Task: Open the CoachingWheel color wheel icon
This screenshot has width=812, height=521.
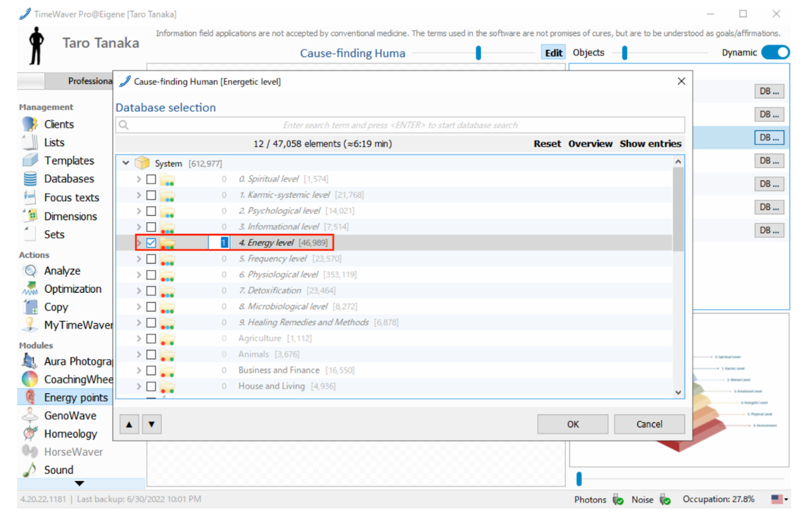Action: (x=30, y=379)
